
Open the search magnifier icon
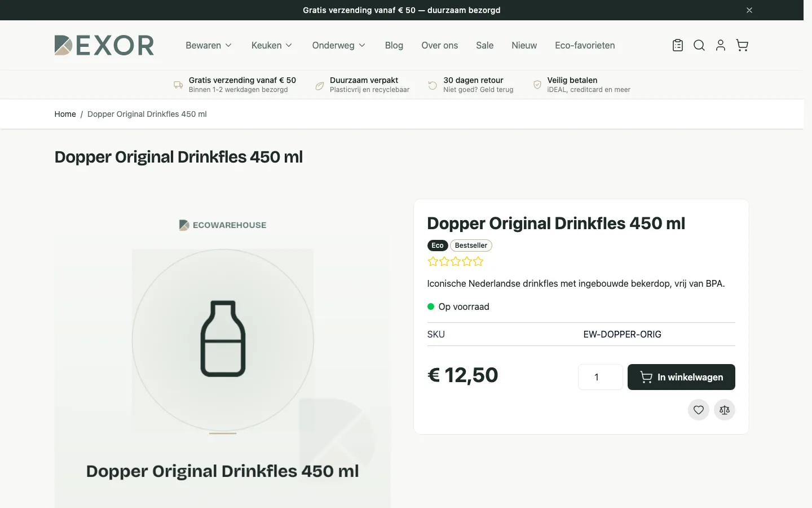click(699, 45)
